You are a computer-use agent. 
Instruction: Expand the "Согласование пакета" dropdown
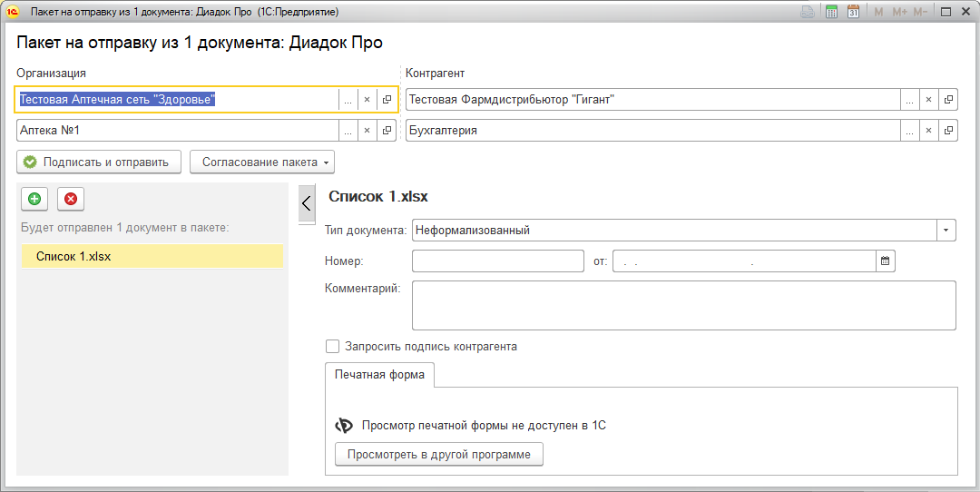(262, 162)
